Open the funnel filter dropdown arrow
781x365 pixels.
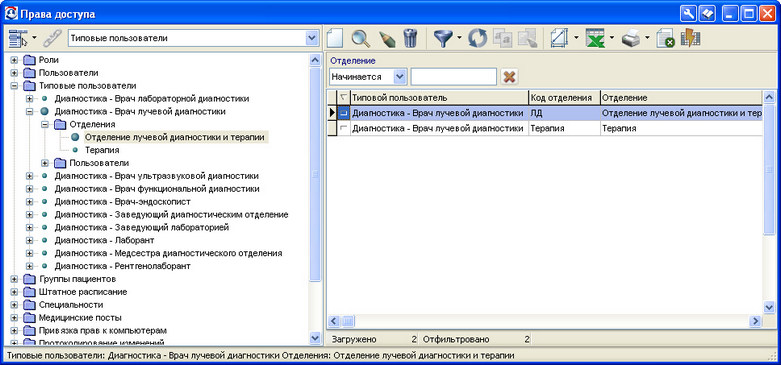point(459,38)
